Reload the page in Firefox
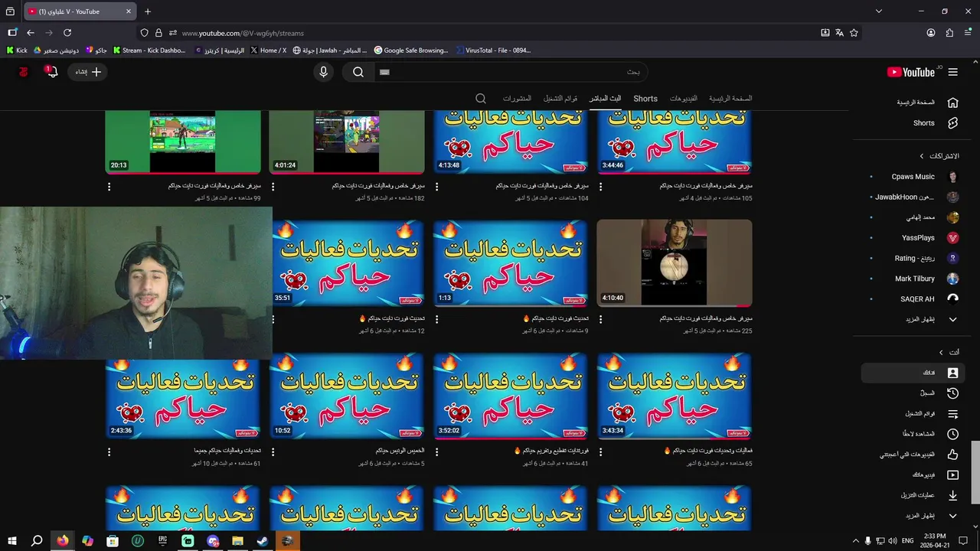980x551 pixels. 67,33
